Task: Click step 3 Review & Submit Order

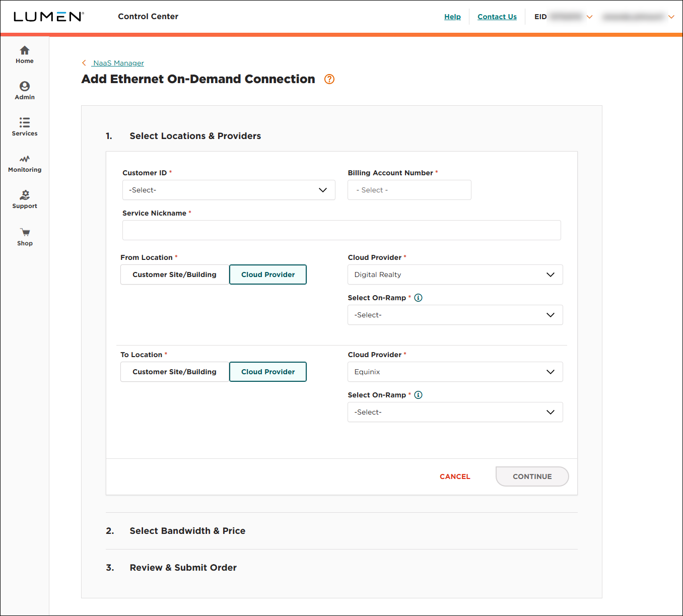Action: click(x=183, y=568)
